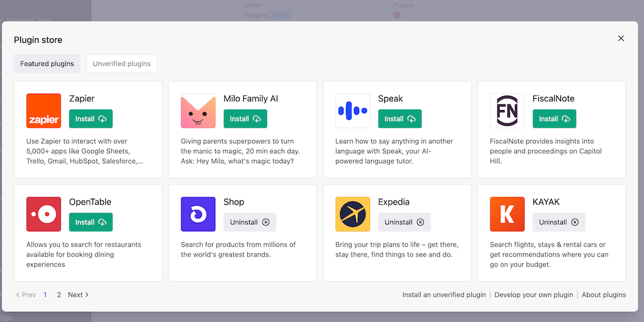The image size is (644, 322).
Task: Go to page 1 of plugins
Action: (x=45, y=294)
